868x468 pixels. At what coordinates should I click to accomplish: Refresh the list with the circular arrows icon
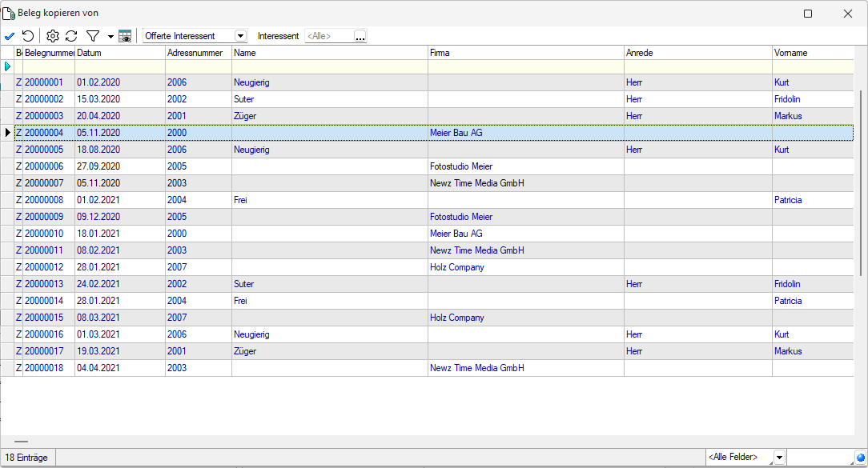pos(71,36)
